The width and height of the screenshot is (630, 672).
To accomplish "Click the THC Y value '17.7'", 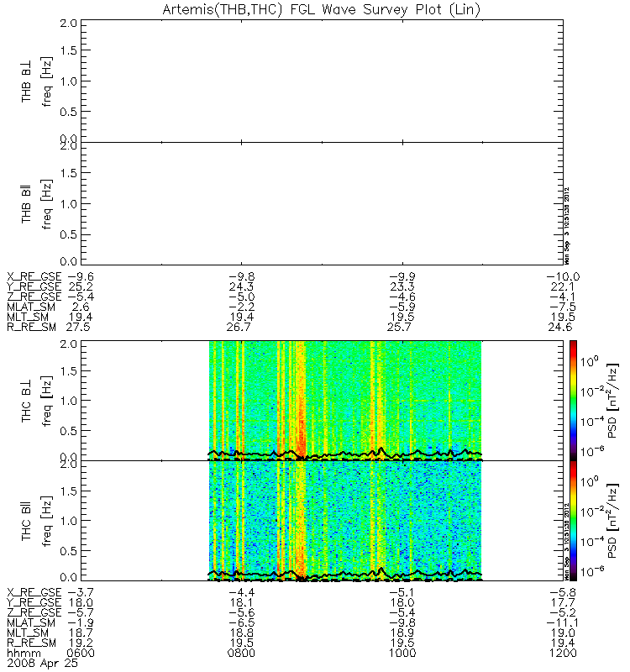I will coord(563,602).
